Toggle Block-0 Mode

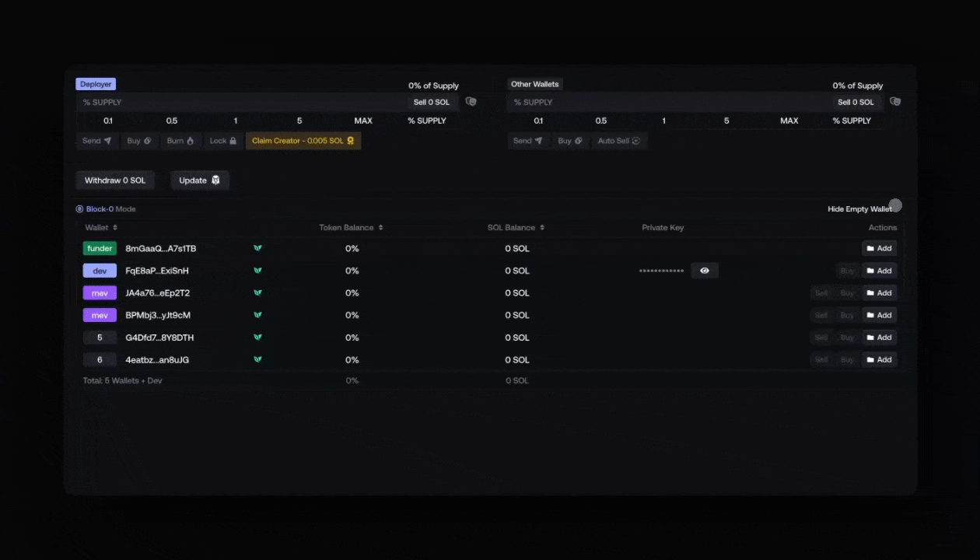point(79,209)
